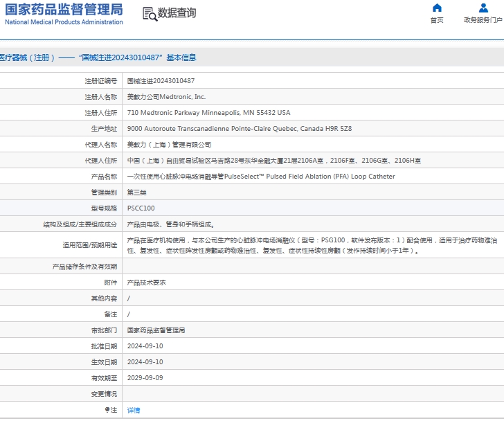Click the 政务服务门户 label text
Image resolution: width=504 pixels, height=421 pixels.
tap(483, 20)
